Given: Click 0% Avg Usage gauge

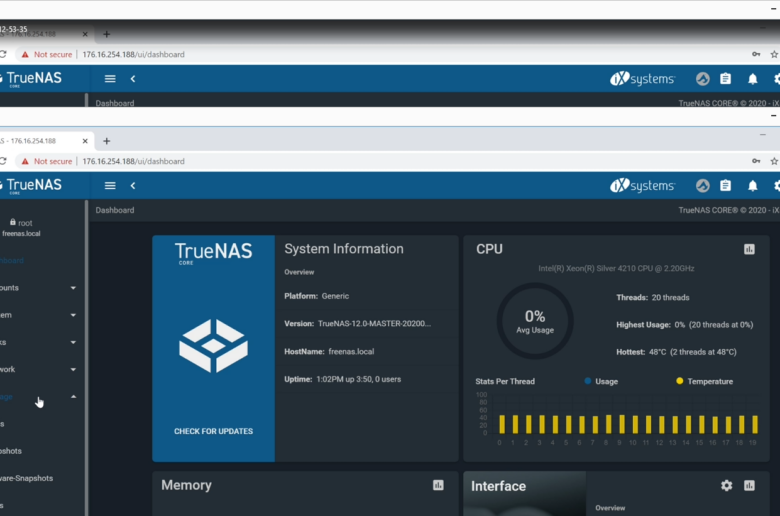Looking at the screenshot, I should (x=535, y=321).
